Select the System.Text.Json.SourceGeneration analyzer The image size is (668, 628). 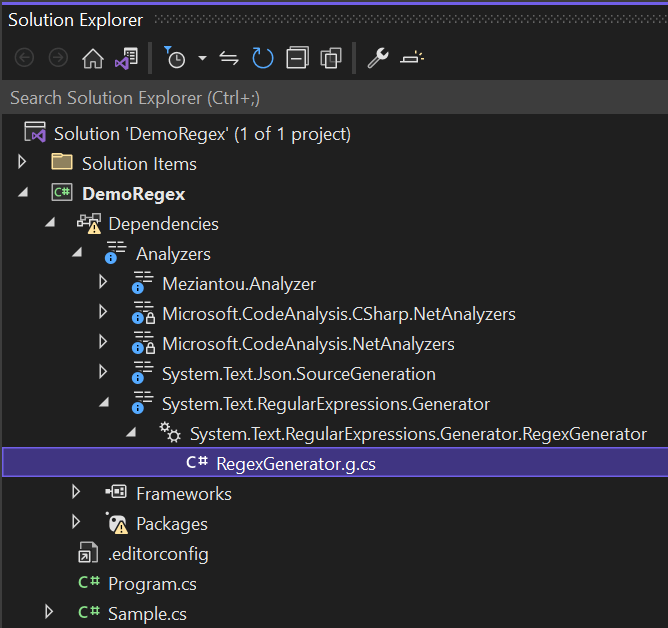[x=298, y=373]
